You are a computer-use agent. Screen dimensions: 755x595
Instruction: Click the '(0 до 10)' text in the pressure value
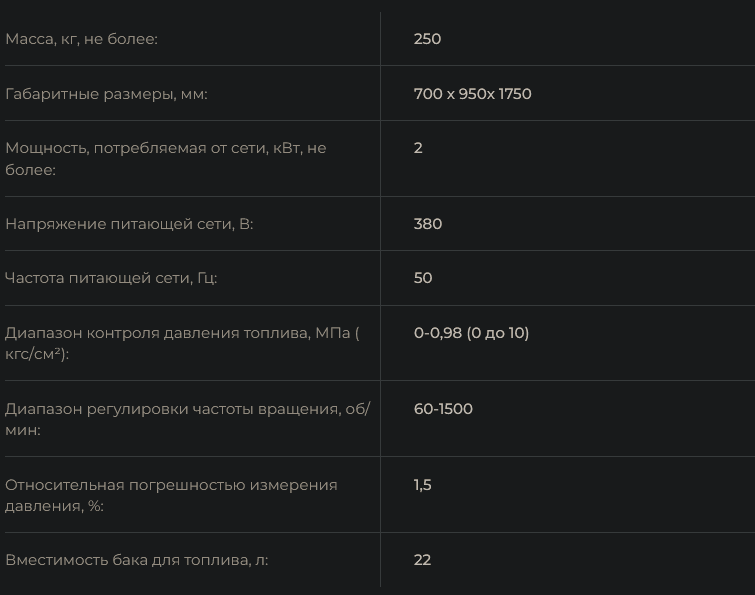pos(498,333)
